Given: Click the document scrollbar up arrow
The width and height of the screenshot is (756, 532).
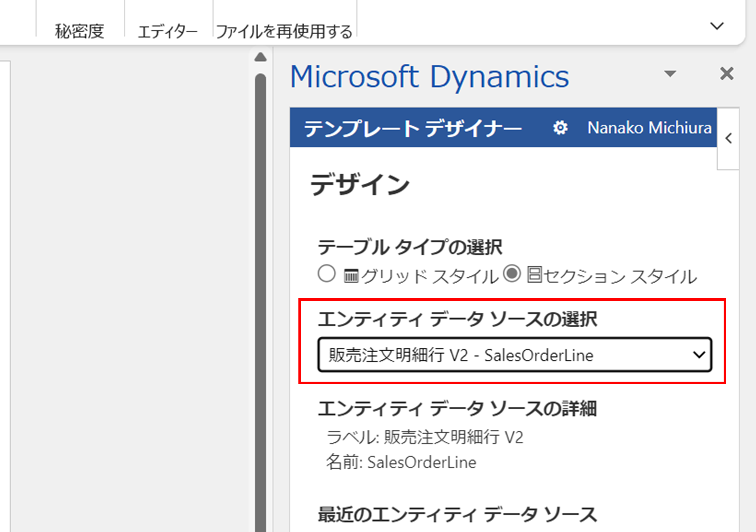Looking at the screenshot, I should pos(260,57).
